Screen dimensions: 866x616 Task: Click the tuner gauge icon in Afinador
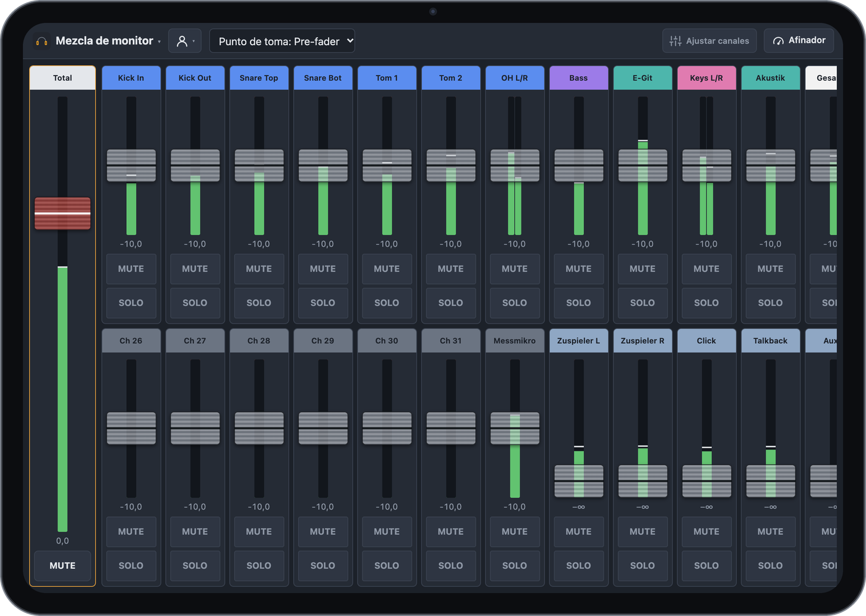tap(778, 41)
